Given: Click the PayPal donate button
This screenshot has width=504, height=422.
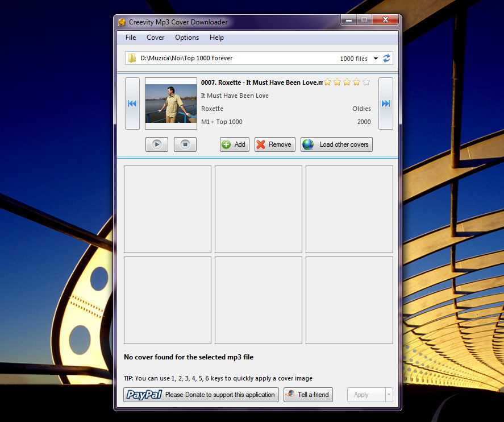Looking at the screenshot, I should [x=201, y=395].
